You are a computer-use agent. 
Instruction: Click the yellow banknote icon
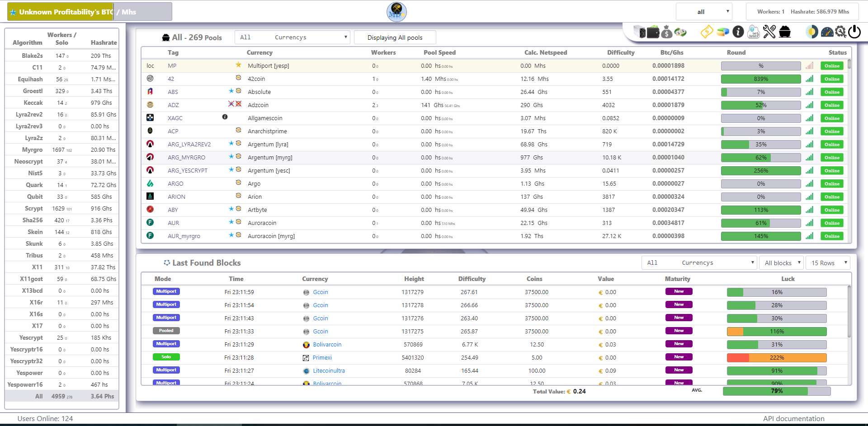(707, 32)
